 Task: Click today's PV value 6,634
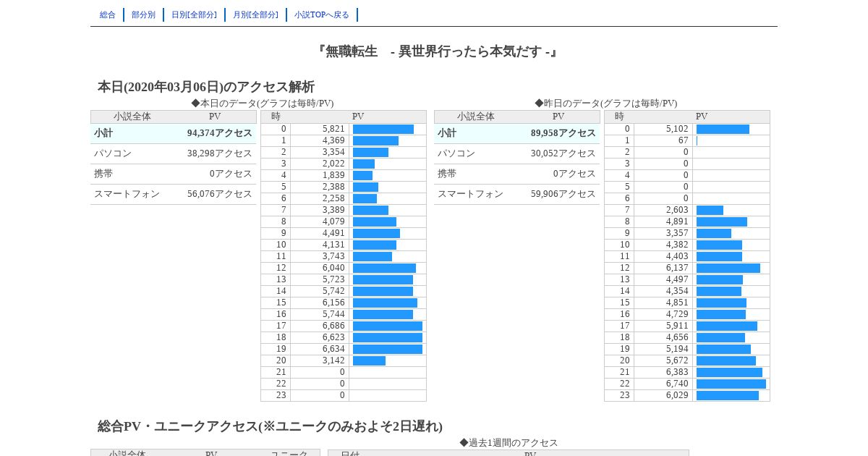point(333,349)
